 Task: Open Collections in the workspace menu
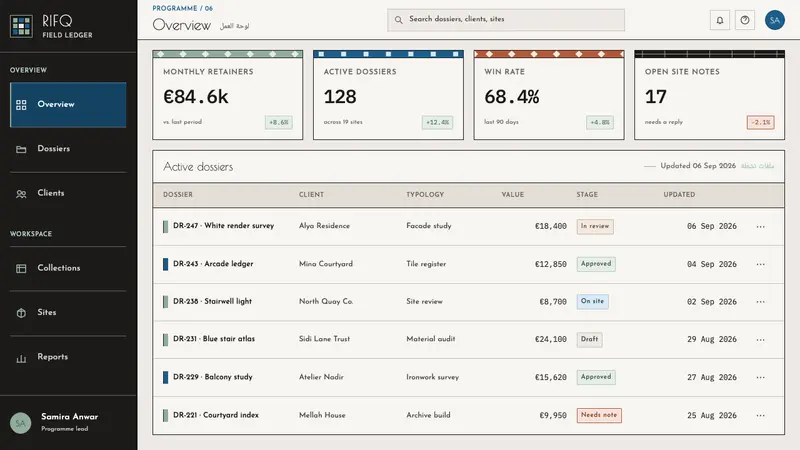pyautogui.click(x=68, y=268)
